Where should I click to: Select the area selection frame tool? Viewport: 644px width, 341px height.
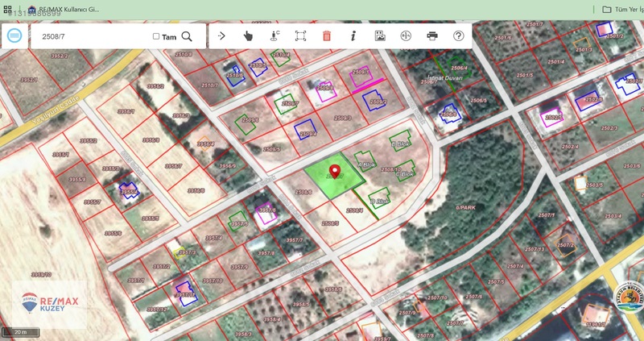pos(300,35)
